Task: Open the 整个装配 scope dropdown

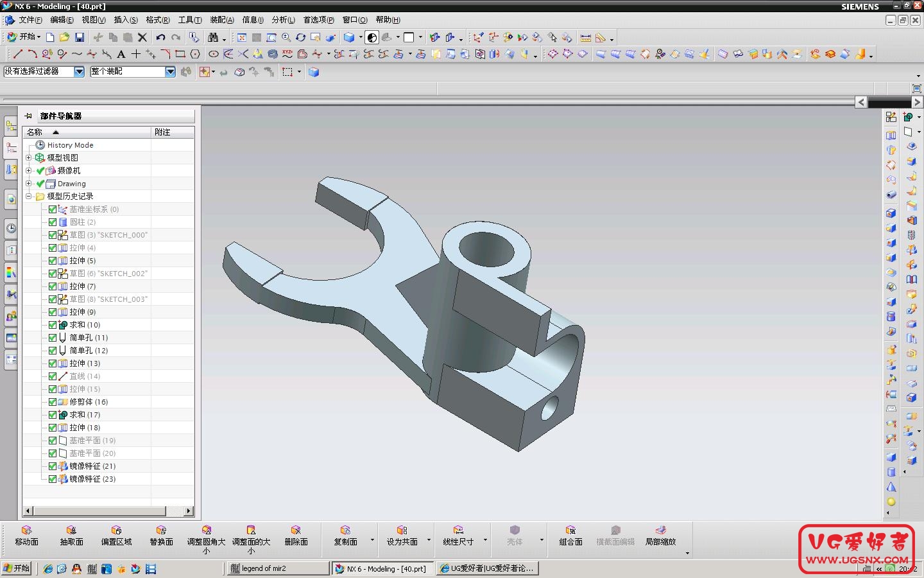Action: coord(170,71)
